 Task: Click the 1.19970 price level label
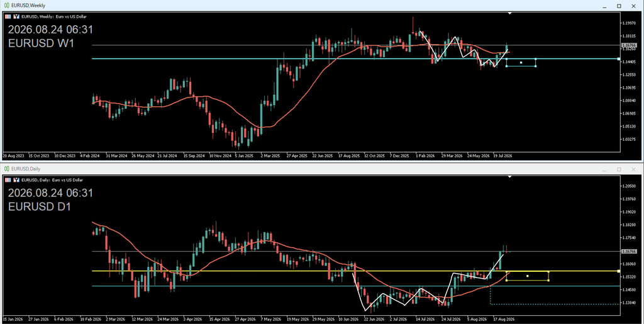[630, 23]
